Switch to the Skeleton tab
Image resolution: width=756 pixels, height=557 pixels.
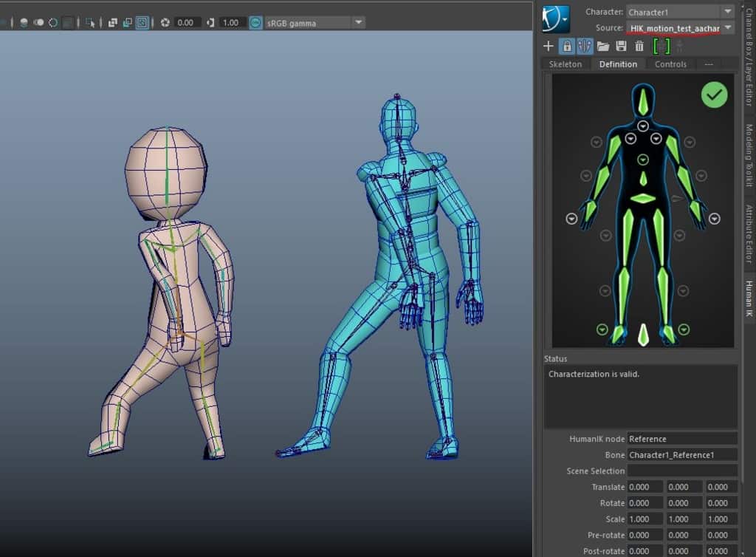[x=566, y=64]
